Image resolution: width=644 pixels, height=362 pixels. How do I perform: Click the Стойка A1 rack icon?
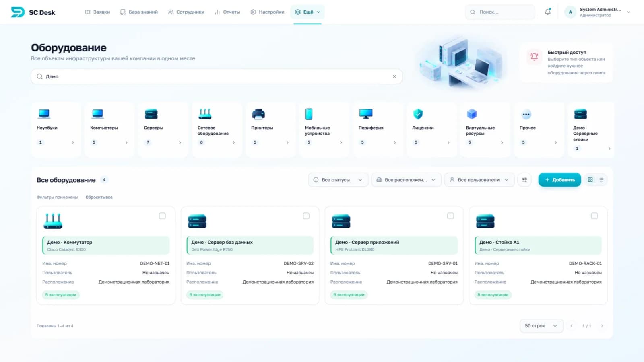(485, 221)
